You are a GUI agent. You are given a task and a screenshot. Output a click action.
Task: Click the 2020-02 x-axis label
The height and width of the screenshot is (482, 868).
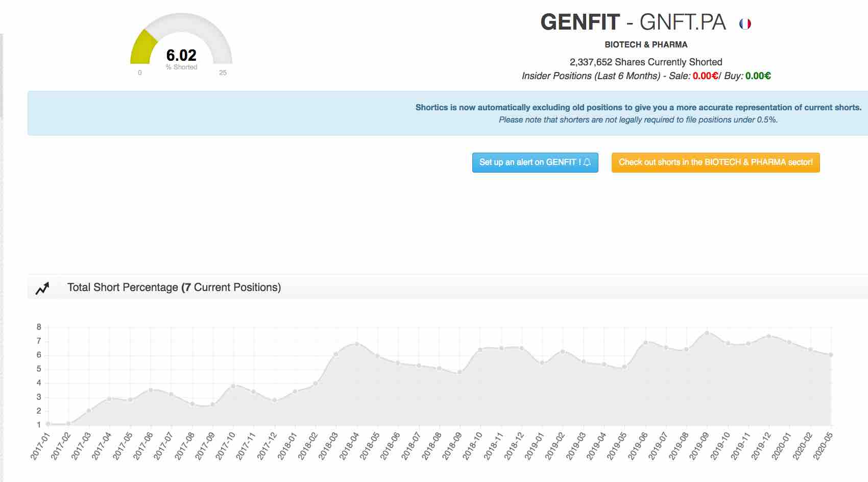[802, 446]
